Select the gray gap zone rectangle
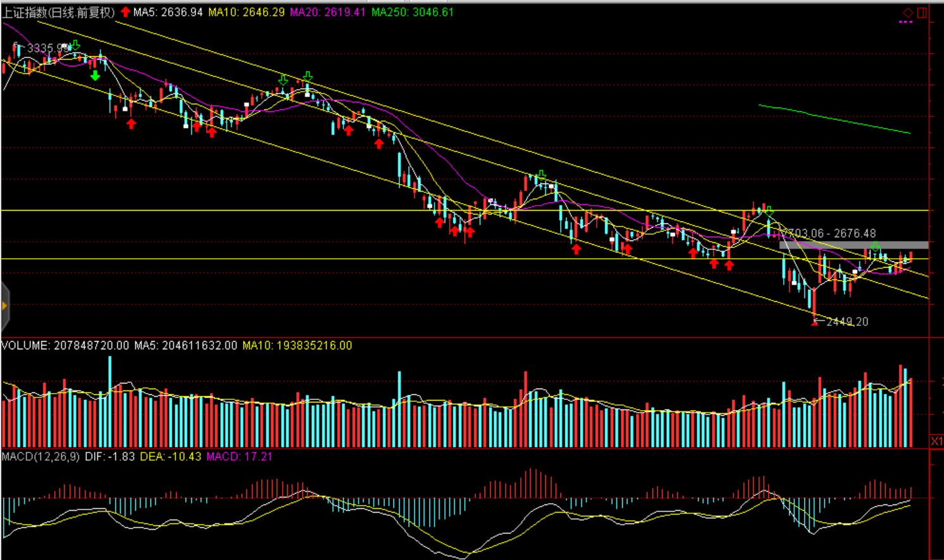This screenshot has height=560, width=944. [854, 245]
